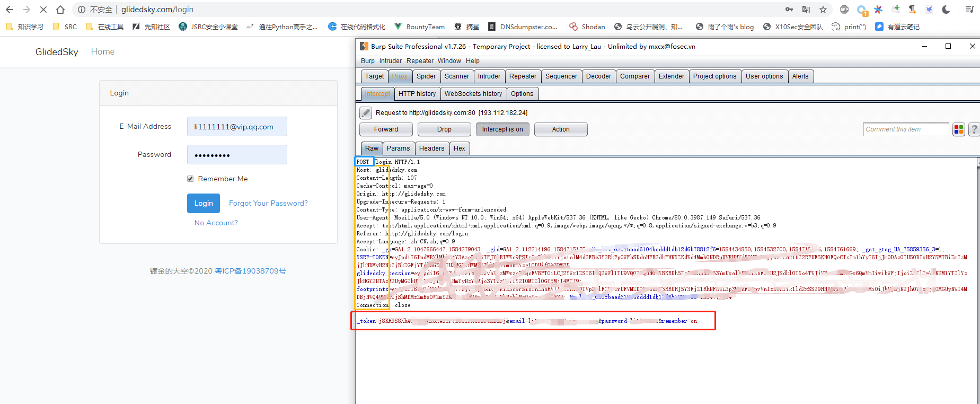
Task: Open the X10Sec安全团队 bookmark
Action: 793,27
